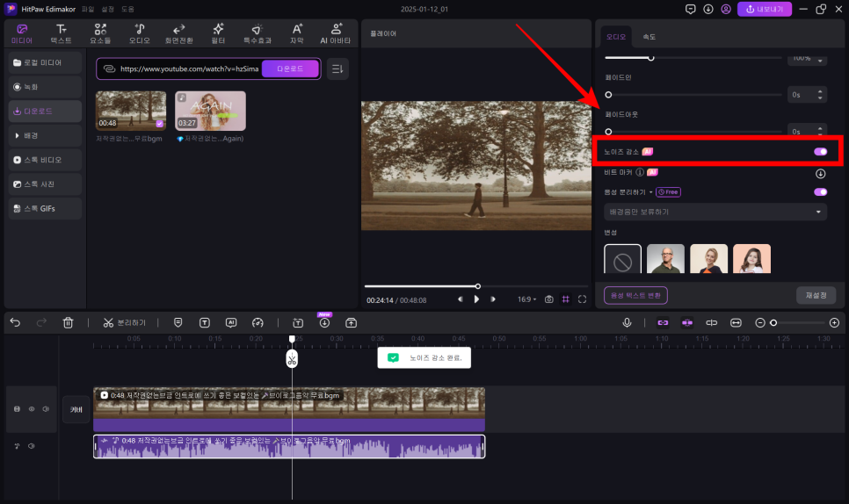Open the 도움 help menu
The width and height of the screenshot is (849, 504).
pos(127,9)
